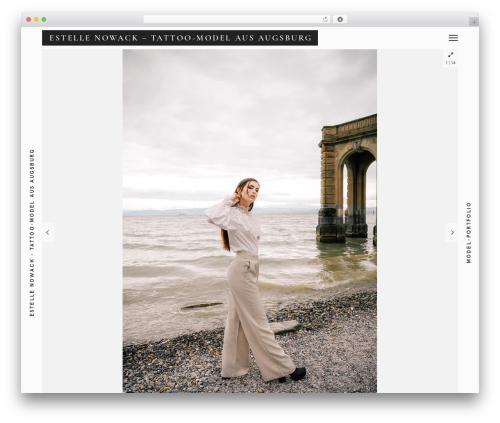Go to the previous slide arrow
Screen dimensions: 500x423
pos(48,232)
